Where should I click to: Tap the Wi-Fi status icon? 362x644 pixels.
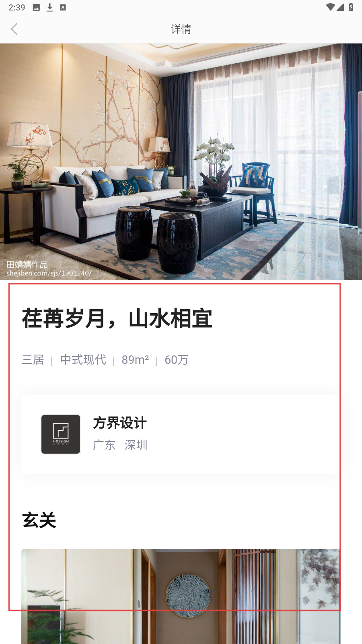pyautogui.click(x=330, y=7)
